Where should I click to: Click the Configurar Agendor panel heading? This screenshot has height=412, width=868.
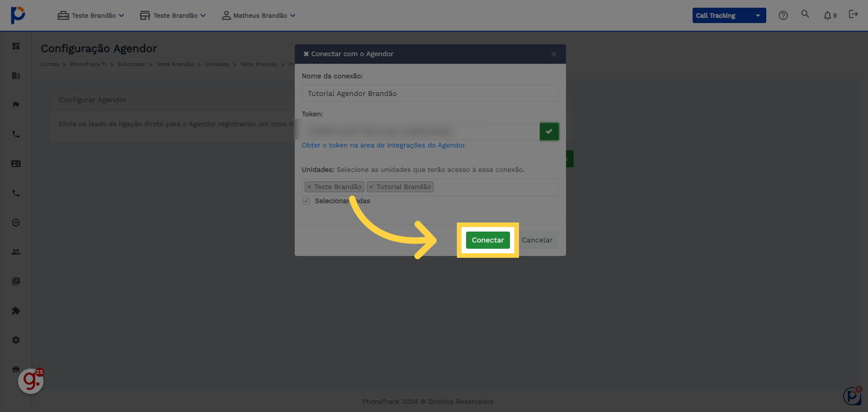pos(93,100)
